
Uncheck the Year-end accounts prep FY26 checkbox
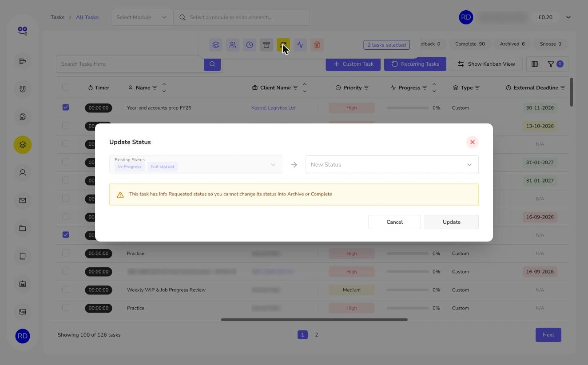(66, 107)
